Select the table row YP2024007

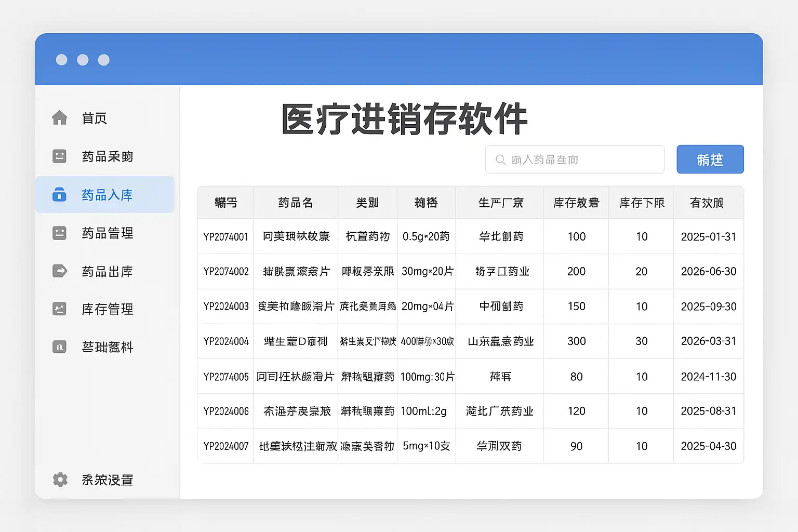click(226, 446)
